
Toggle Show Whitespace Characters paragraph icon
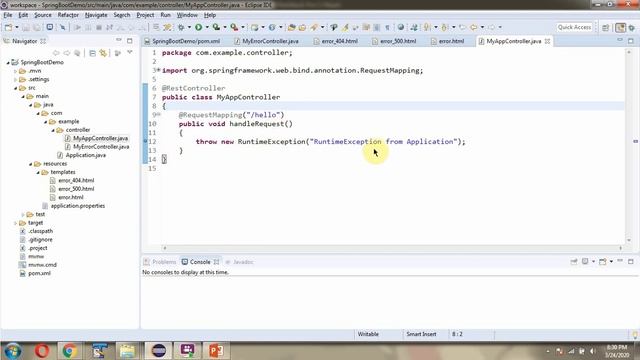click(x=387, y=27)
